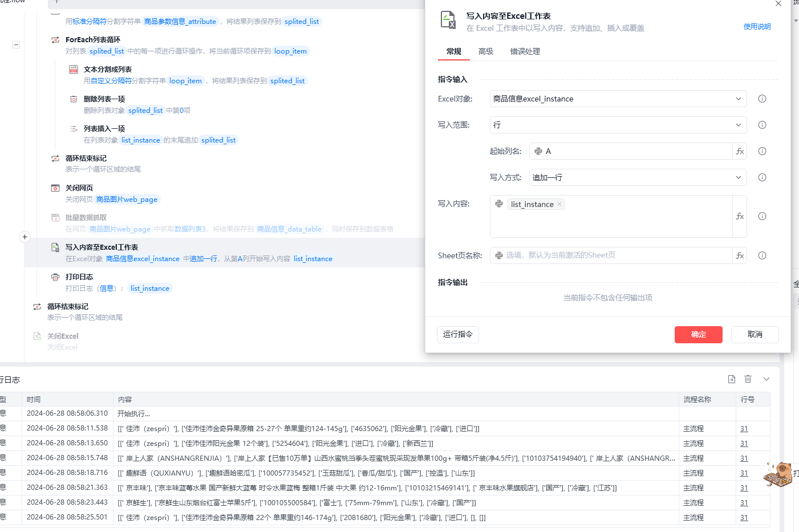Confirm with the 确定 button

[x=699, y=335]
